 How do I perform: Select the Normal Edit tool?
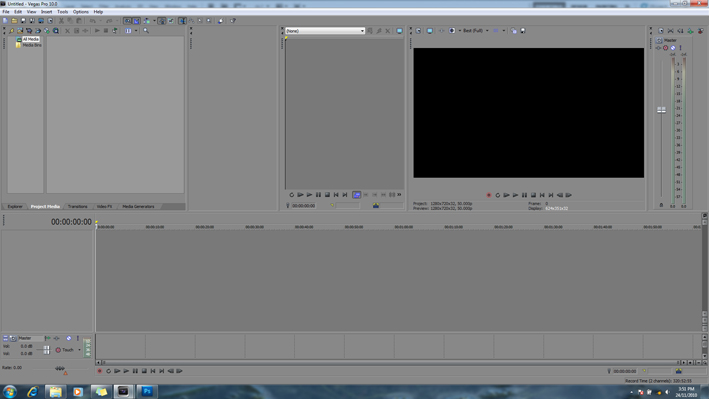[182, 21]
